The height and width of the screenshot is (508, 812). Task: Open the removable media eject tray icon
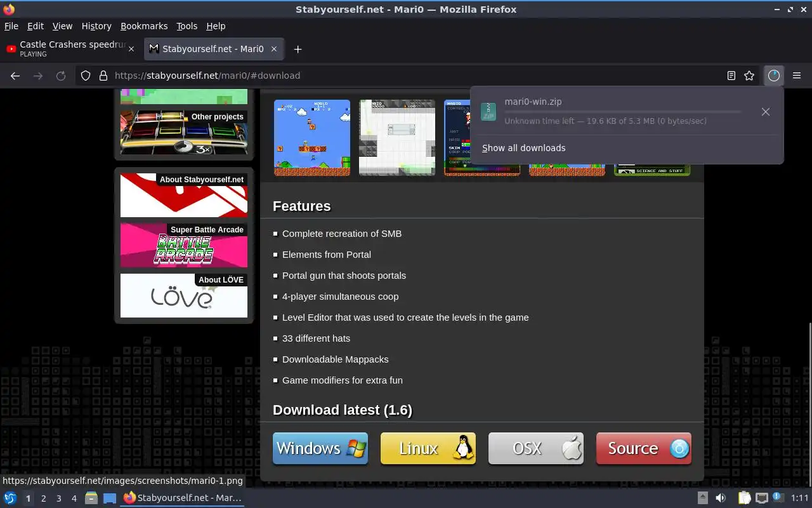click(x=703, y=498)
